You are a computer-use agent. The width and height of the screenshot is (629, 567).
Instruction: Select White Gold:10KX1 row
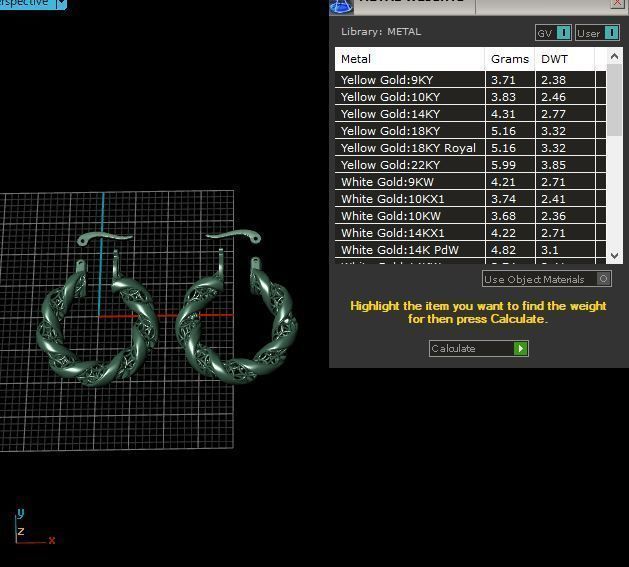pyautogui.click(x=471, y=199)
